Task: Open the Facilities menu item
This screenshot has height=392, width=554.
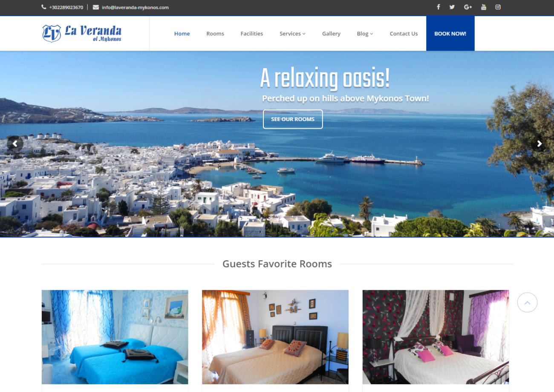Action: coord(252,34)
